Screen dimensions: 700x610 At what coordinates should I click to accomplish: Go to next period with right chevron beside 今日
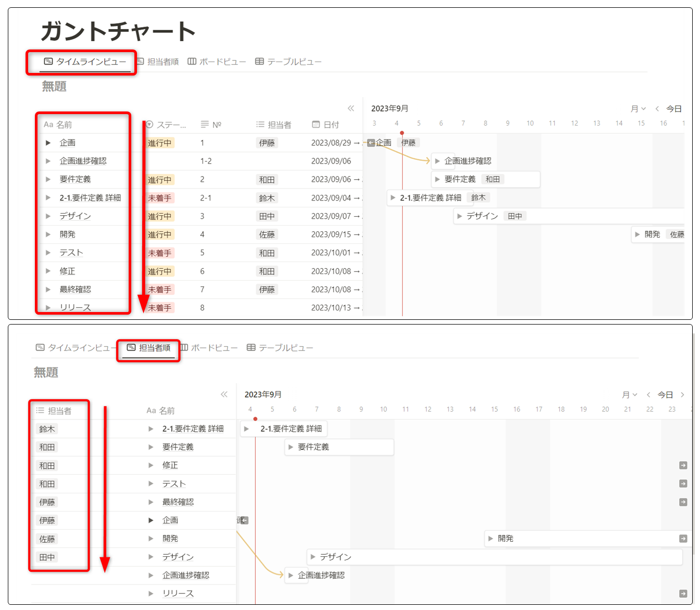click(x=682, y=395)
